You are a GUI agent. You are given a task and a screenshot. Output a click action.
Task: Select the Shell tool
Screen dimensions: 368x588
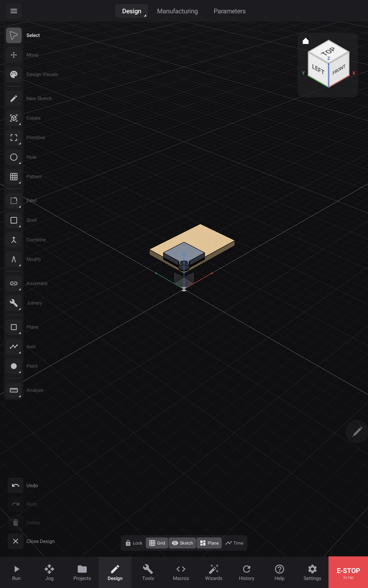pos(14,220)
